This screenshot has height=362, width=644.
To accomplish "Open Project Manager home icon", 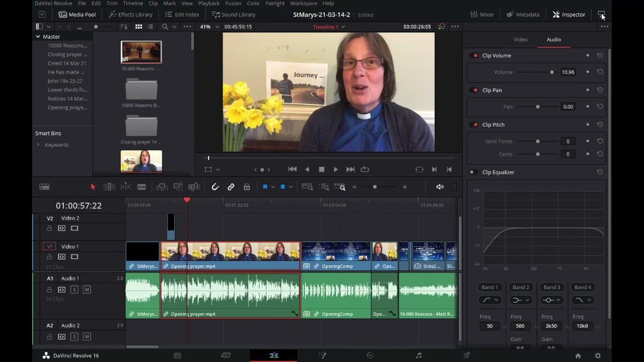I will coord(578,356).
